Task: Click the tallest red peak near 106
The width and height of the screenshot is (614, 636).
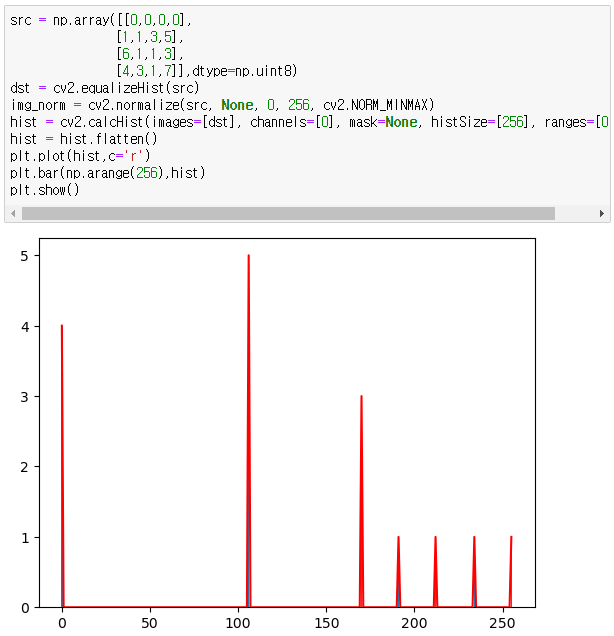Action: (x=249, y=431)
